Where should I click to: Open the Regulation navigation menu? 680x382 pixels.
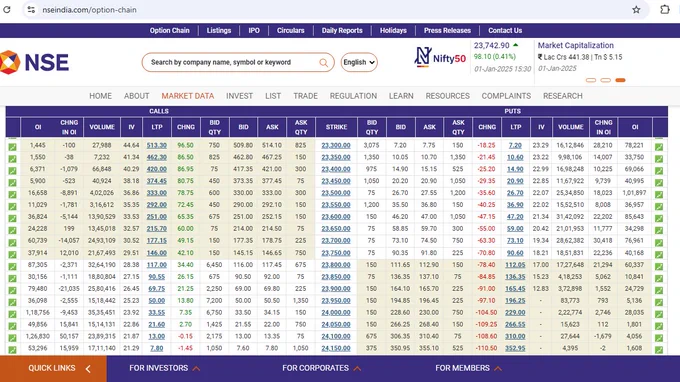353,96
